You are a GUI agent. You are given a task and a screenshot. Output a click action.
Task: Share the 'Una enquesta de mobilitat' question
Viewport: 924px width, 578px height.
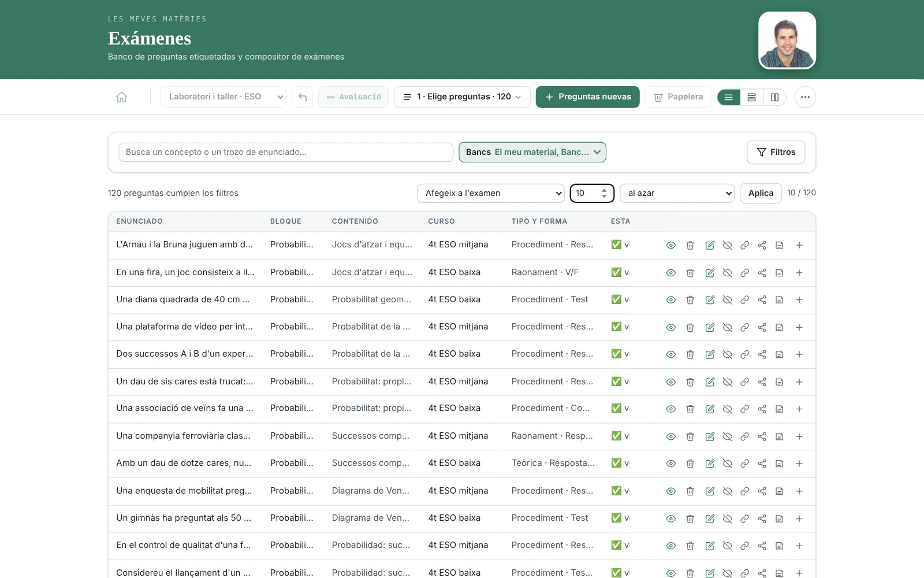762,491
